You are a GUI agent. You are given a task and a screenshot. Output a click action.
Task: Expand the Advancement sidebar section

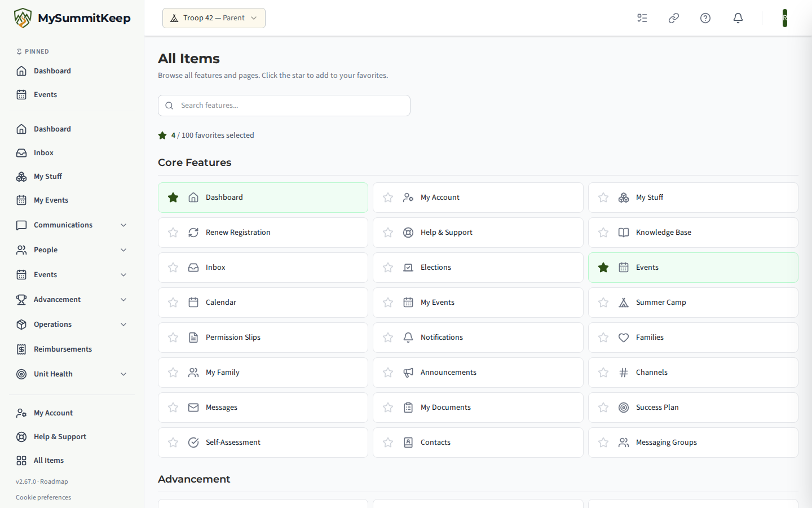pyautogui.click(x=72, y=300)
